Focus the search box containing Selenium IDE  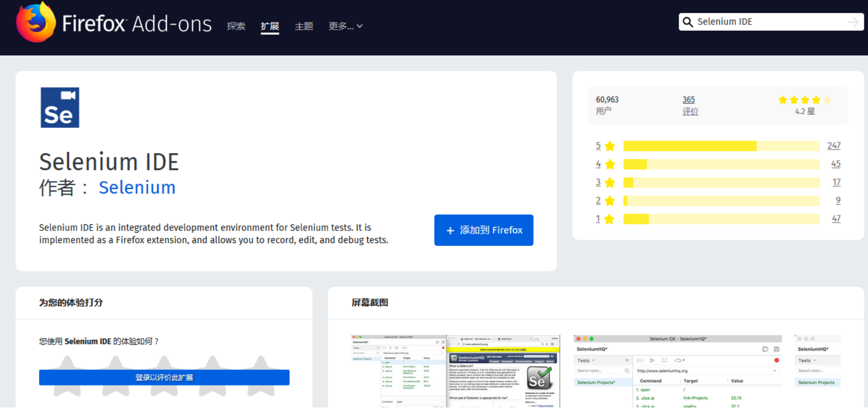coord(770,22)
